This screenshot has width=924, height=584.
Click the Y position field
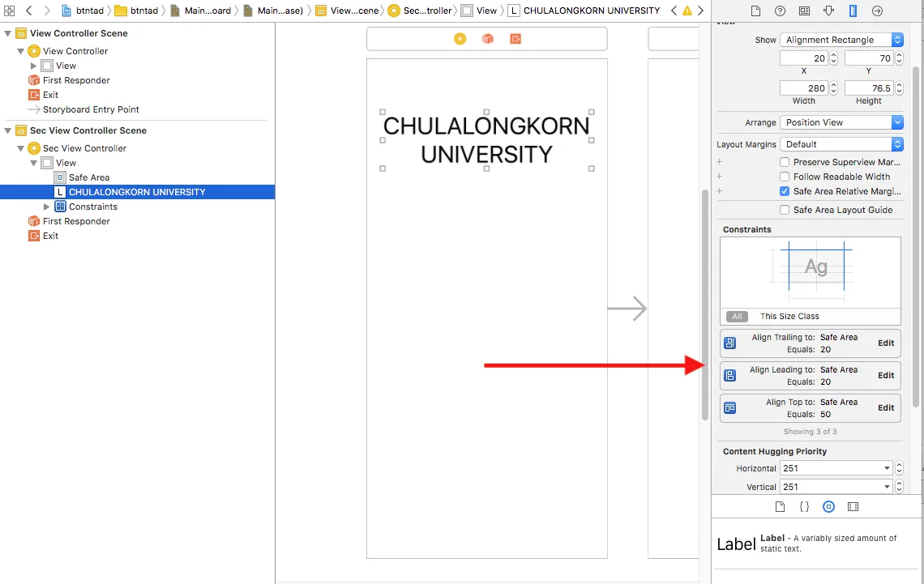pos(869,58)
